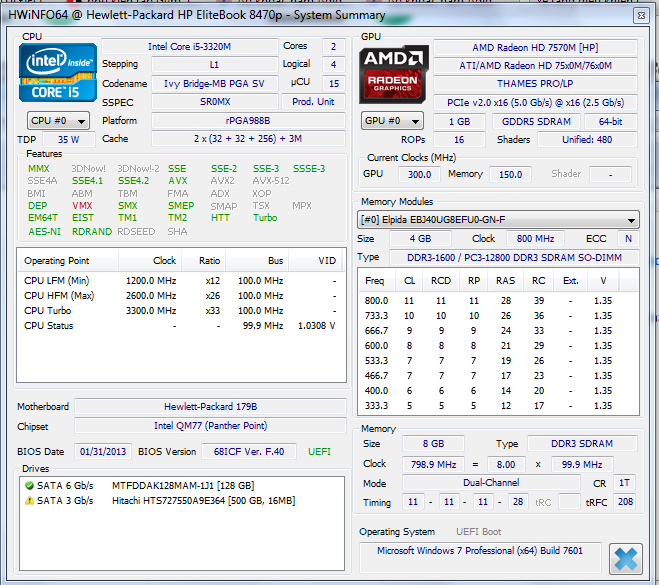
Task: Click the 333.3 frequency row in timings table
Action: 498,406
